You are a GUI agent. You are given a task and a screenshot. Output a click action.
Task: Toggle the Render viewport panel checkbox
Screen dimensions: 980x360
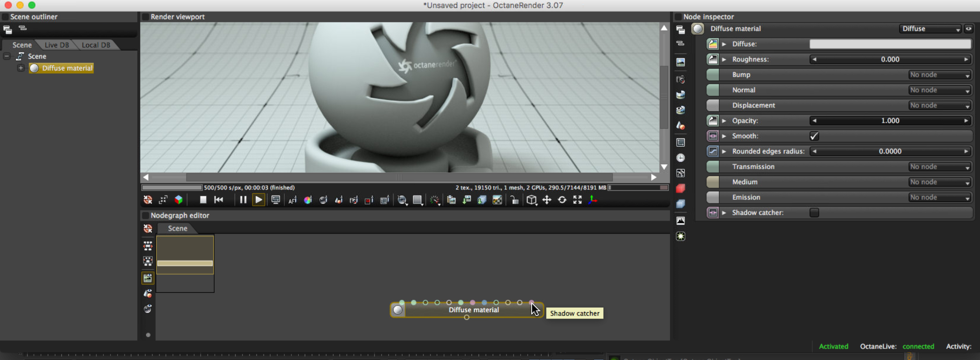click(146, 17)
